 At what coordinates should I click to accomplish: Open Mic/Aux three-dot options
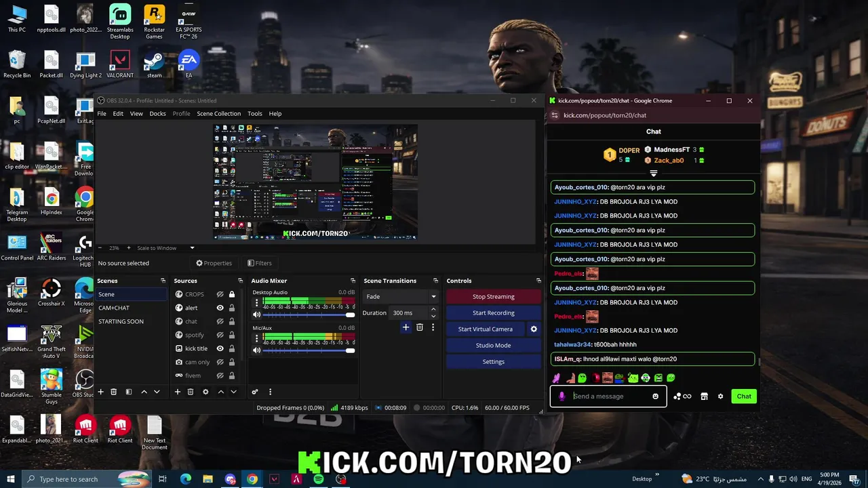coord(256,338)
